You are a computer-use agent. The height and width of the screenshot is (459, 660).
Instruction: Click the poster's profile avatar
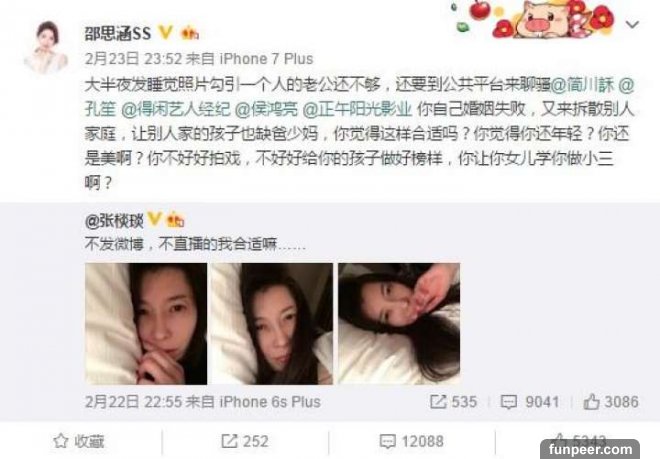coord(46,47)
